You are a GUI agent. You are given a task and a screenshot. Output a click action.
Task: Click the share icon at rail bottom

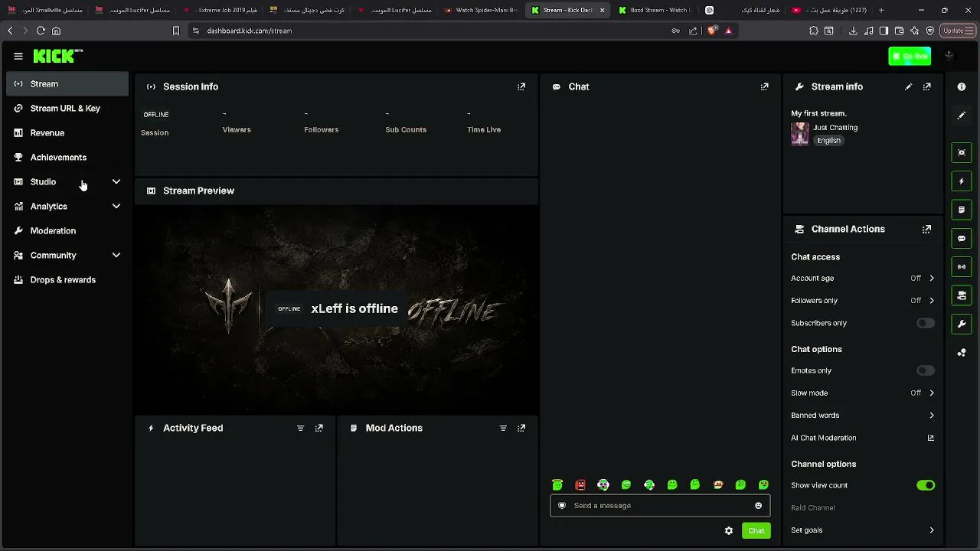[962, 352]
